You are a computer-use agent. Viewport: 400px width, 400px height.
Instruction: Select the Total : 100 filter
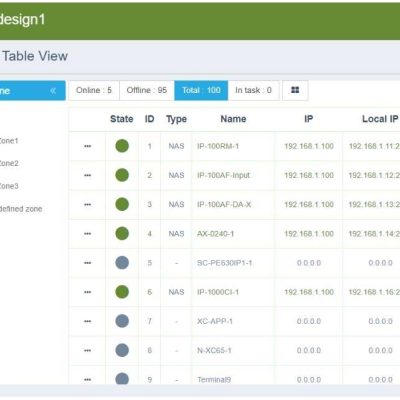click(201, 90)
